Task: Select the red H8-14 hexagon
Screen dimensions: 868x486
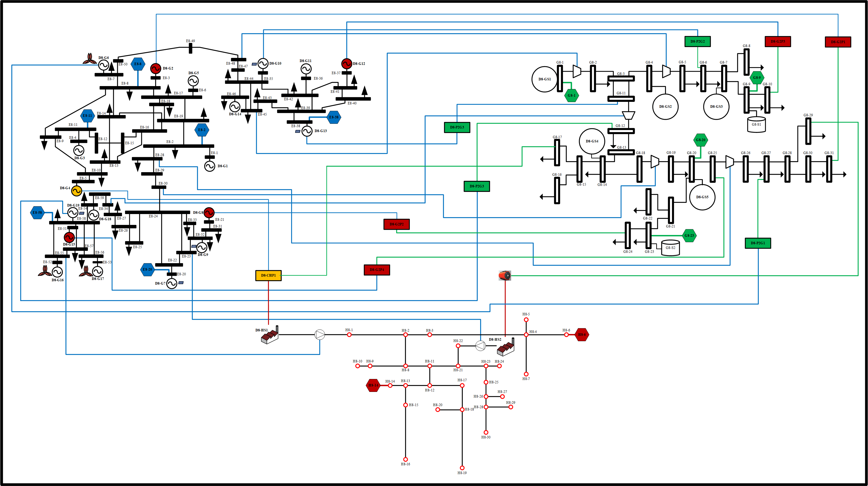Action: 373,385
